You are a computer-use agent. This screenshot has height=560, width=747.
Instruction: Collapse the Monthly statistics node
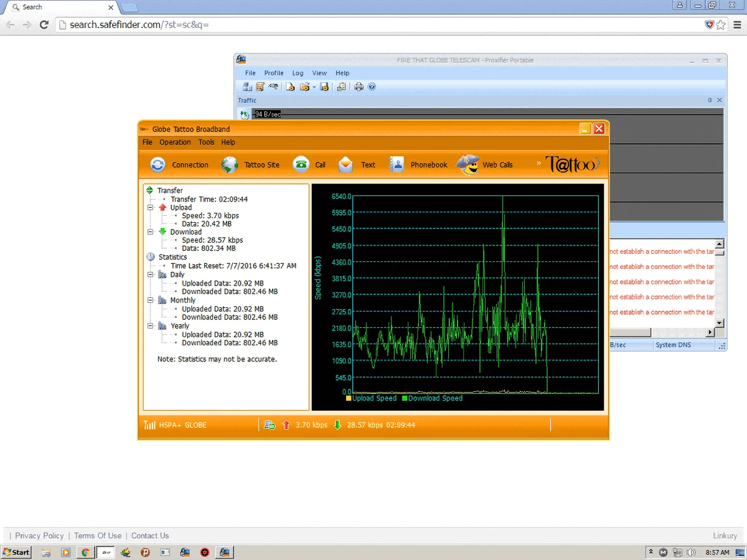coord(150,300)
